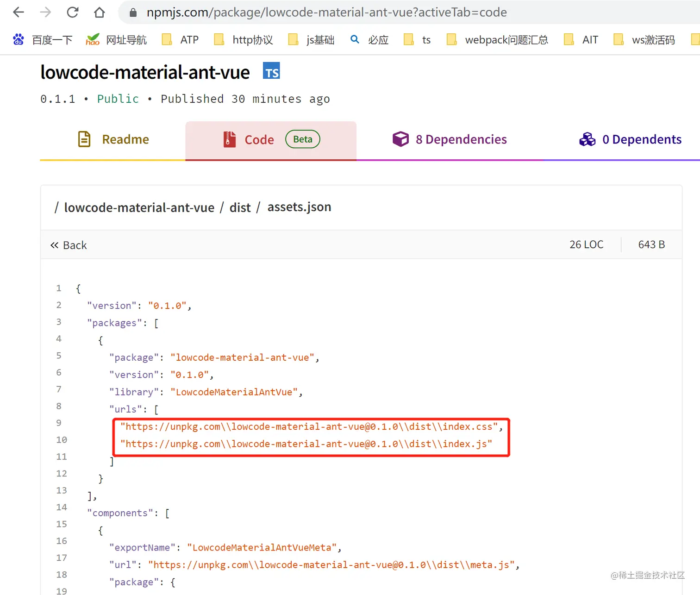Click the address bar lock icon
The width and height of the screenshot is (700, 595).
[133, 13]
